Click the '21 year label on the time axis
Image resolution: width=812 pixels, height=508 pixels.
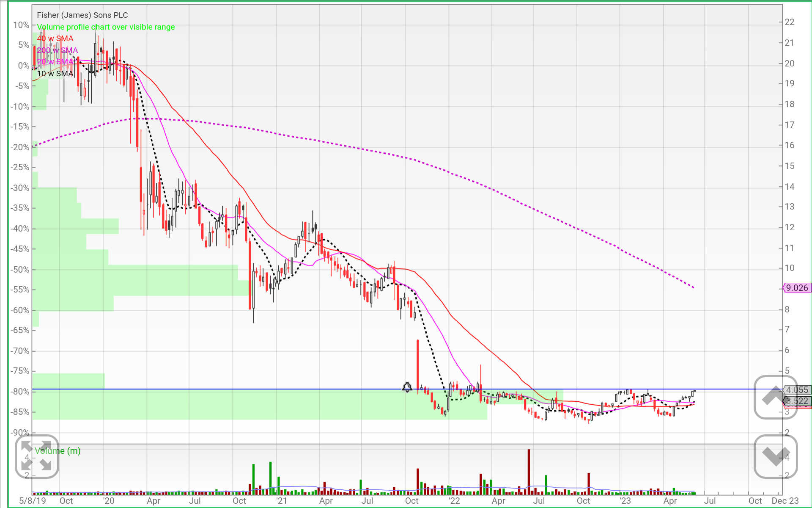click(x=281, y=501)
